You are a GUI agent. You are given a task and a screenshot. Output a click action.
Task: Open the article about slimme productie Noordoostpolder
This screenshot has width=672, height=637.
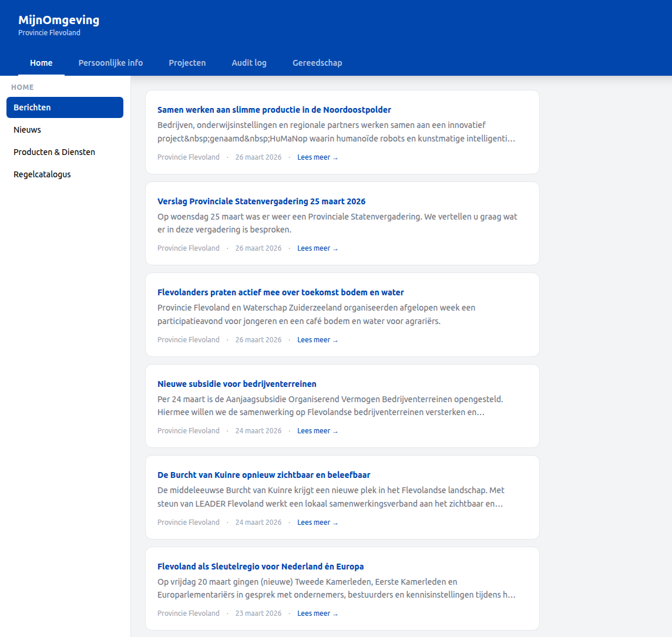point(274,109)
